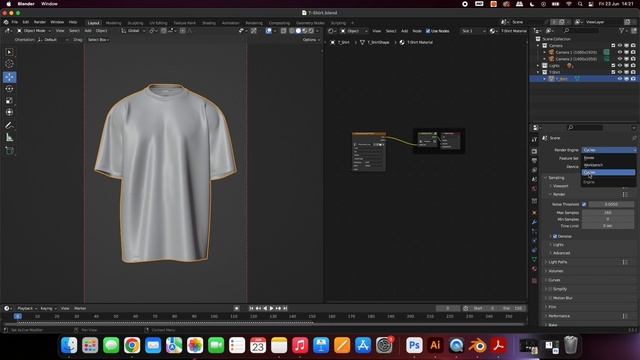Open the File menu
This screenshot has height=360, width=640.
click(x=15, y=22)
